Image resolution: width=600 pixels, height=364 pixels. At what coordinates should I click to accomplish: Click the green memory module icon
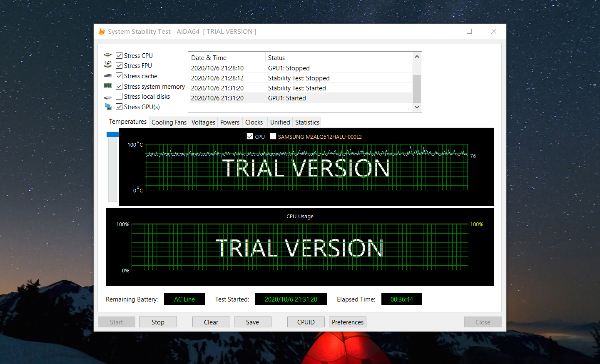point(108,85)
